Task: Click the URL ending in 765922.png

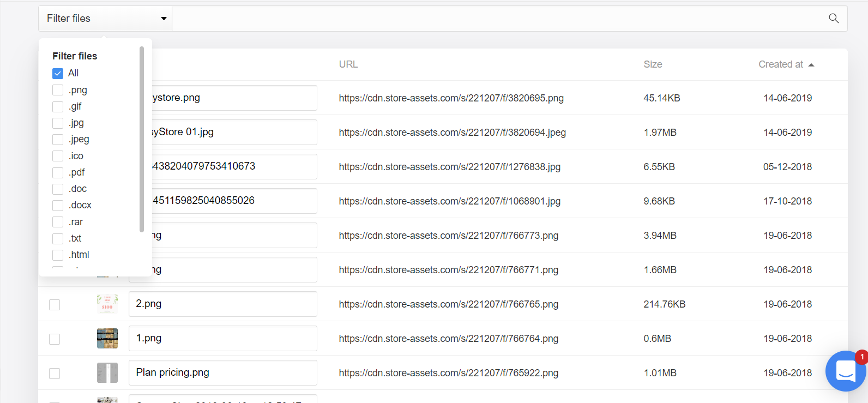Action: point(449,373)
